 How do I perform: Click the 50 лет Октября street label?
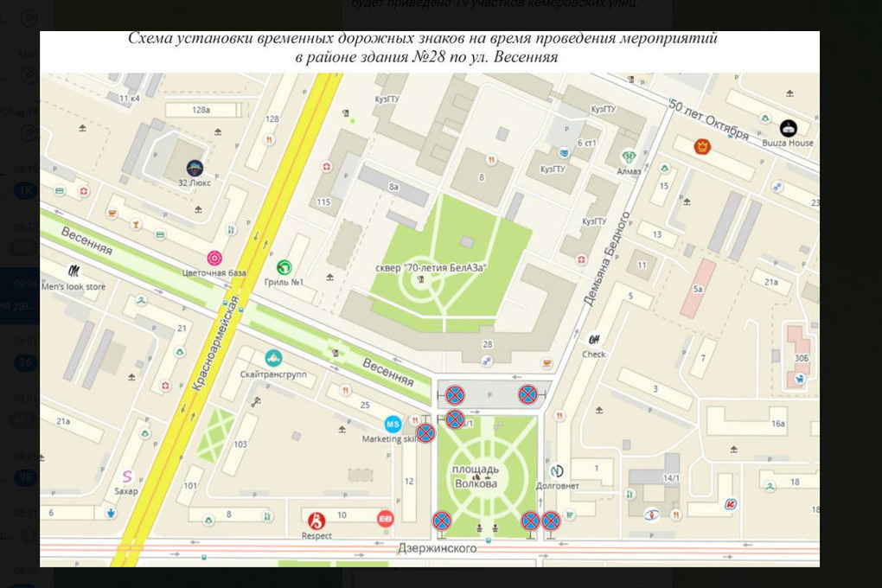[x=709, y=119]
